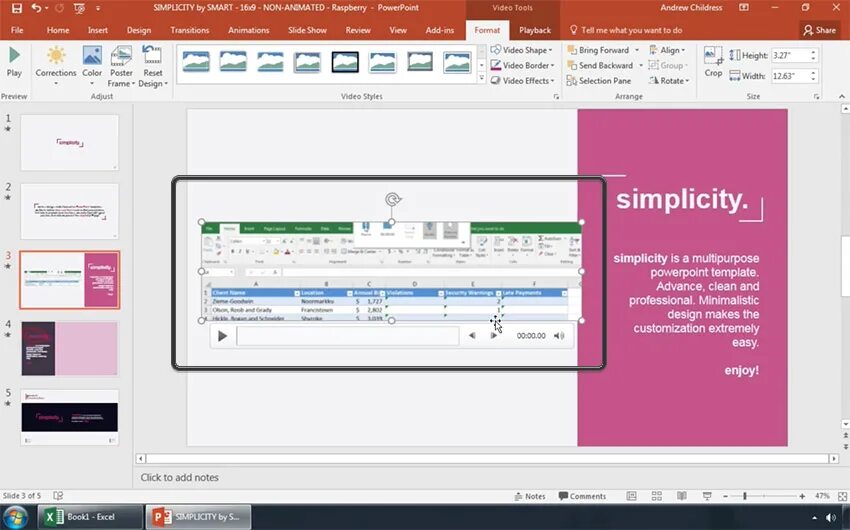Click the video seek progress bar
Image resolution: width=850 pixels, height=530 pixels.
pyautogui.click(x=347, y=336)
